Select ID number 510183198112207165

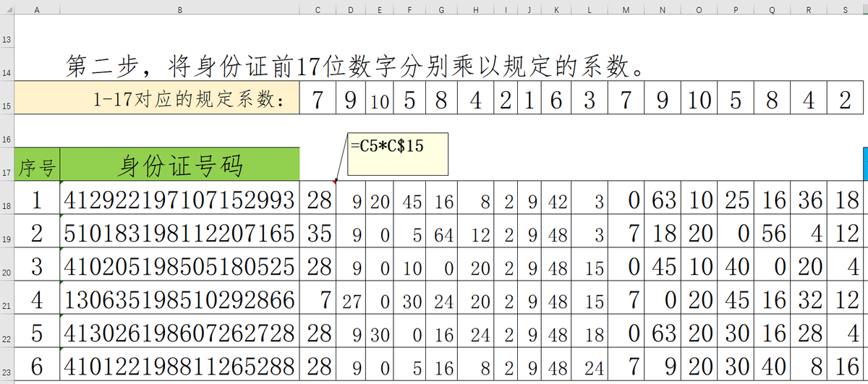click(x=179, y=232)
